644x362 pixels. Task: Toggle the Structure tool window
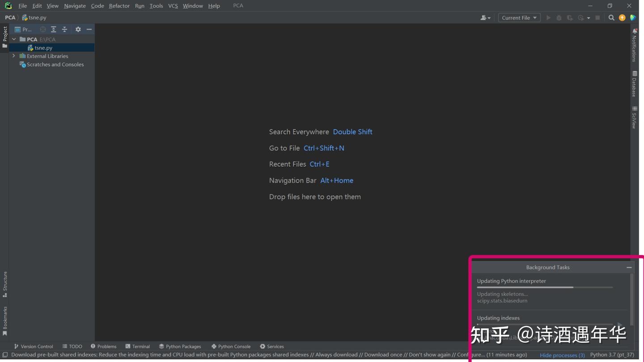(5, 284)
